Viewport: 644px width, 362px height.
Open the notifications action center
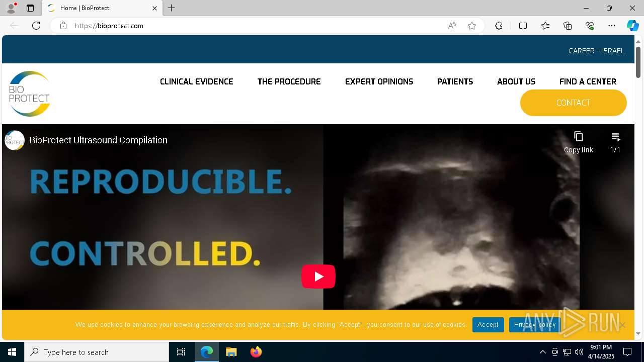(627, 352)
